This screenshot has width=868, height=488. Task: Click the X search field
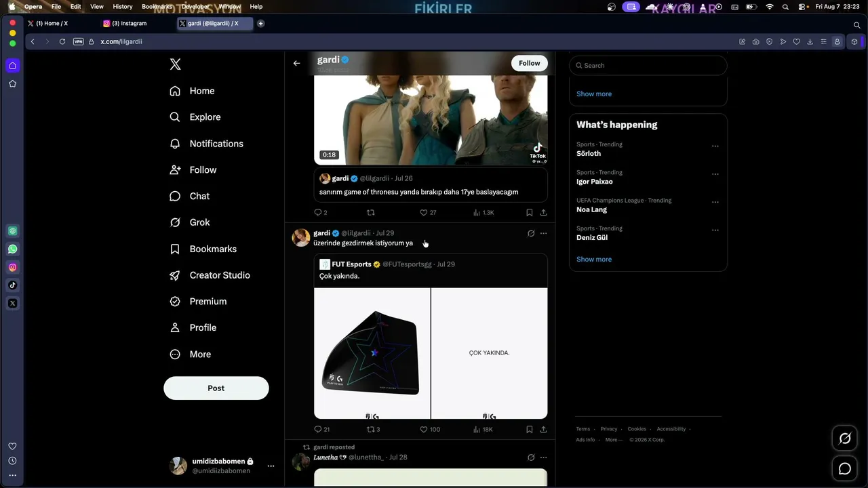pyautogui.click(x=648, y=66)
